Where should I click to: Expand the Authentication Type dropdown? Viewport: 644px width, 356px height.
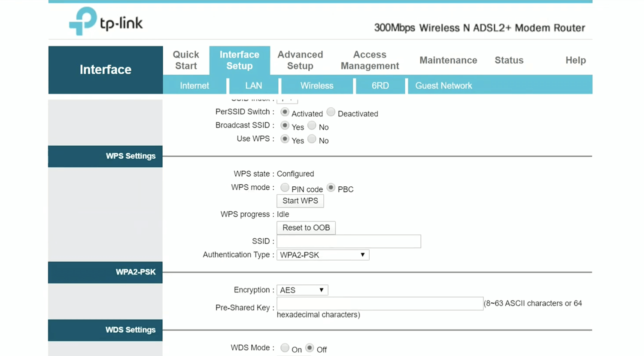322,255
